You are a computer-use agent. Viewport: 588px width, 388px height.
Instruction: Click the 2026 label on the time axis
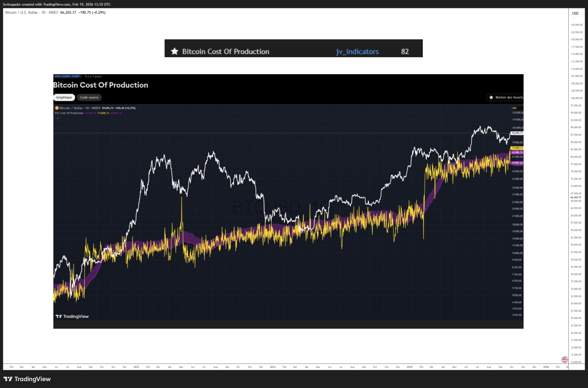tap(546, 367)
